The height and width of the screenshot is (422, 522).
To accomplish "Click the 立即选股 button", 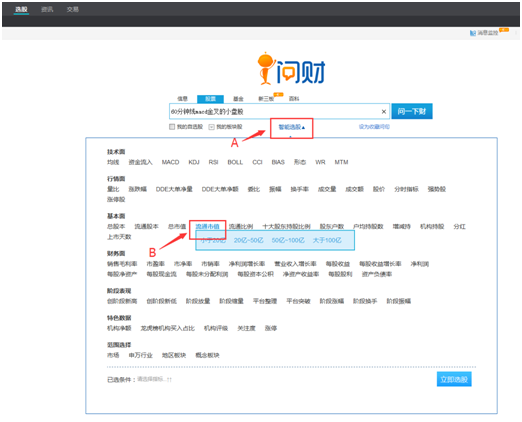I will pyautogui.click(x=454, y=379).
